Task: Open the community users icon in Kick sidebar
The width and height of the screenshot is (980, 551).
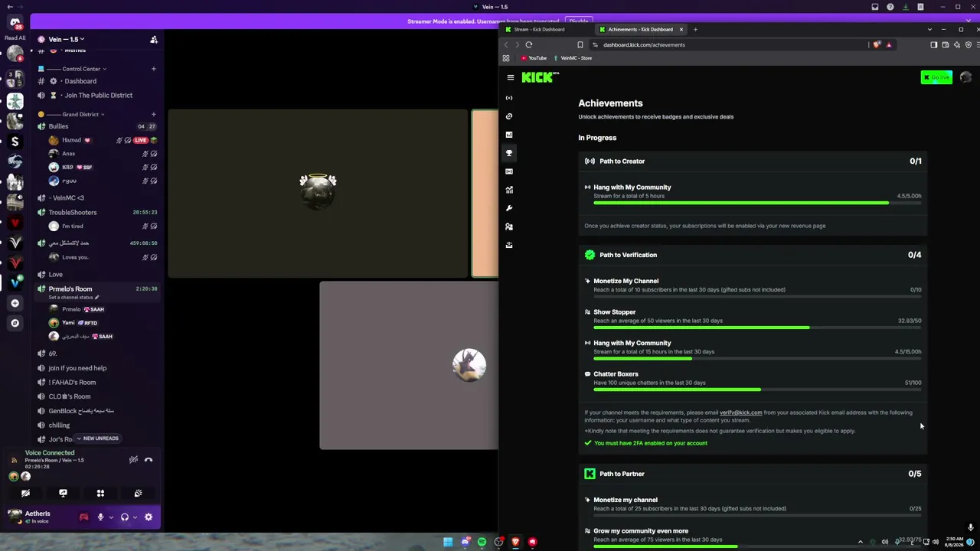Action: (509, 227)
